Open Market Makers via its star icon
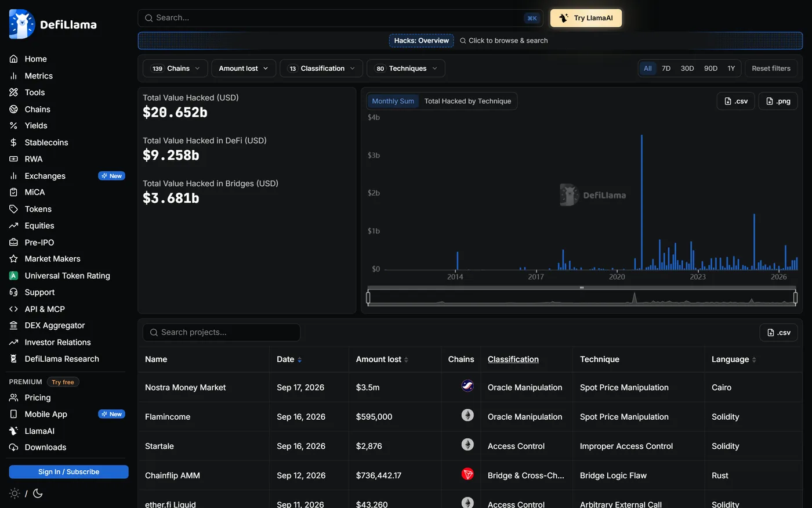Viewport: 812px width, 508px height. [x=13, y=259]
